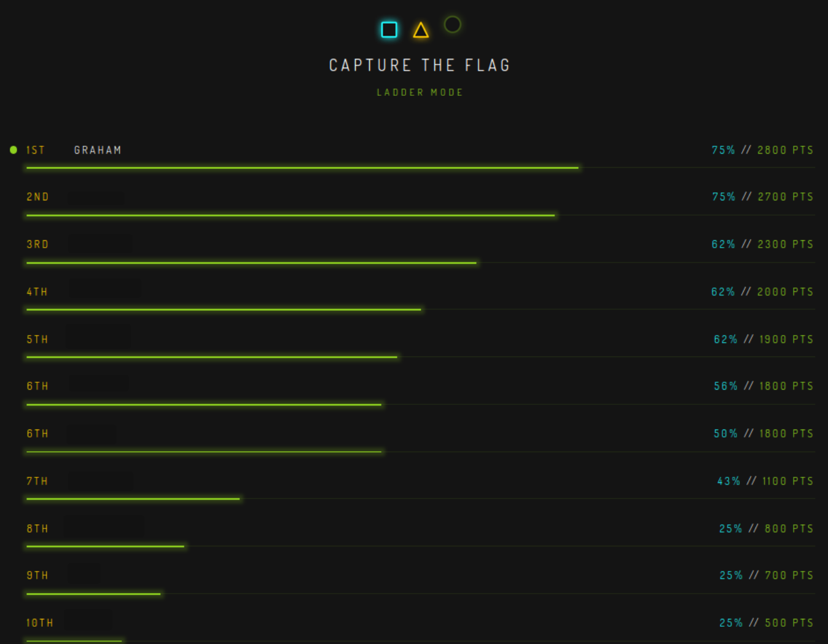Click the dark green circle icon

click(x=453, y=25)
